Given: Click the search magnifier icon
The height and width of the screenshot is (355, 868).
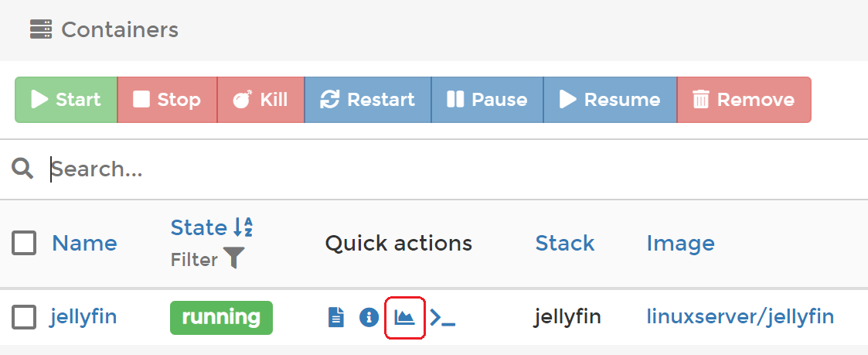Looking at the screenshot, I should (x=23, y=169).
